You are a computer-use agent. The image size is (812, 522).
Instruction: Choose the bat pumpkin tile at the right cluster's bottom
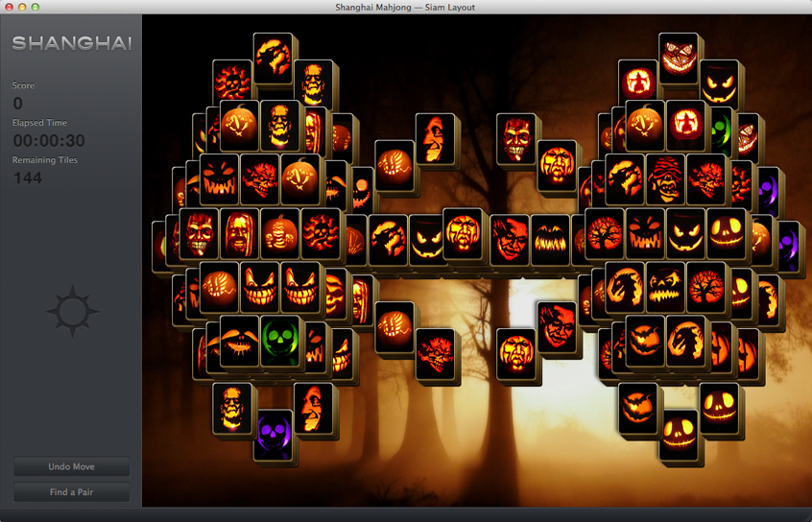pos(638,408)
